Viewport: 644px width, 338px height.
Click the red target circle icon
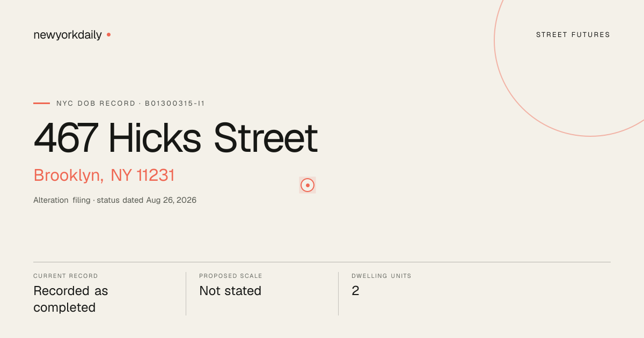(x=308, y=185)
